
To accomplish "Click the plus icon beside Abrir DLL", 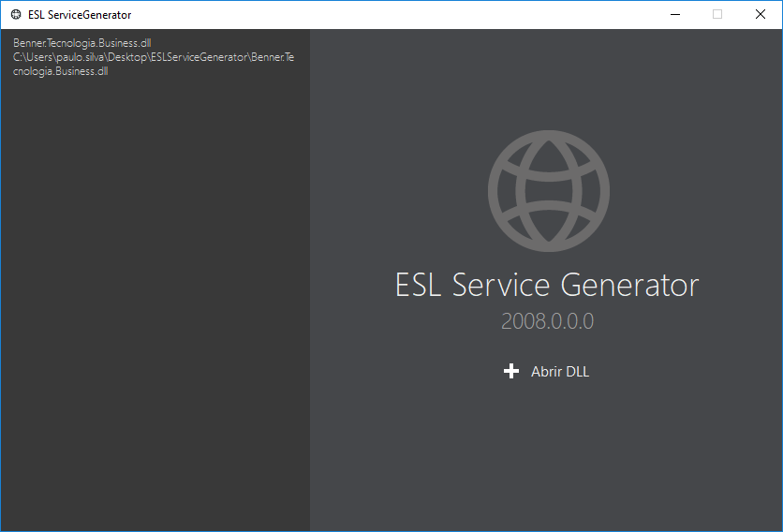I will click(x=511, y=372).
